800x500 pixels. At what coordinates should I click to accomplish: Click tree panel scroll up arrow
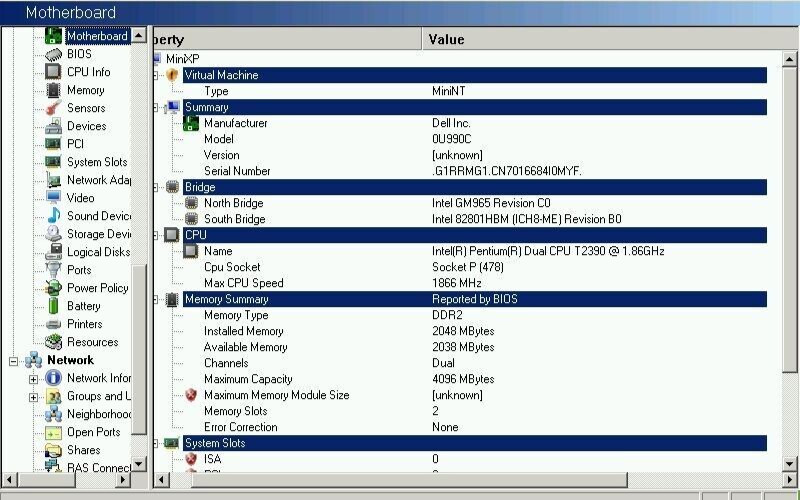click(x=139, y=35)
